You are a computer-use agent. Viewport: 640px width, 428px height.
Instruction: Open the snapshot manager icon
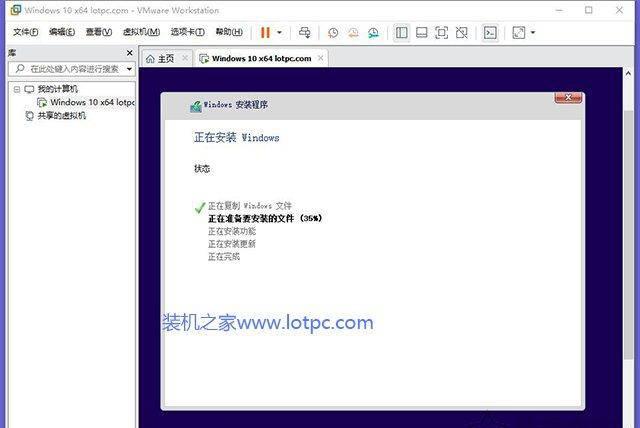[373, 33]
